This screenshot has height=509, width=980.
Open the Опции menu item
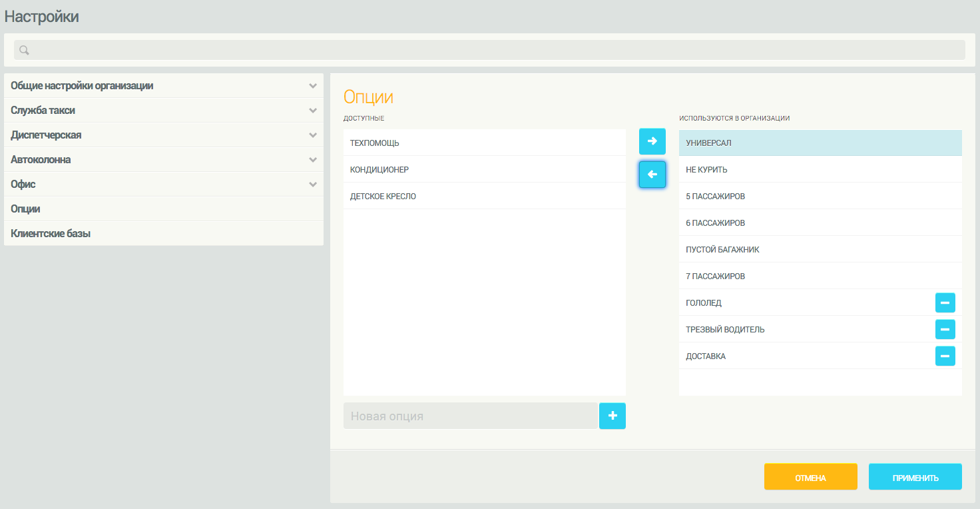(x=26, y=209)
